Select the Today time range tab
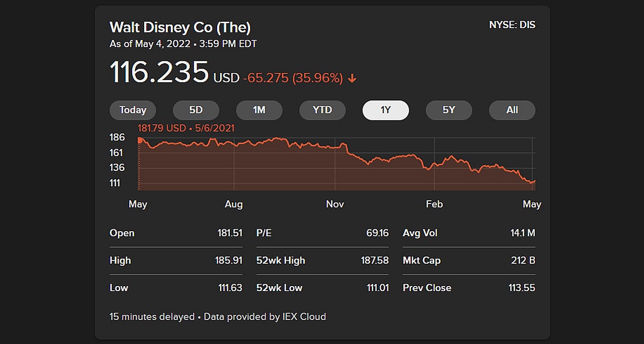Image resolution: width=644 pixels, height=344 pixels. (x=132, y=110)
